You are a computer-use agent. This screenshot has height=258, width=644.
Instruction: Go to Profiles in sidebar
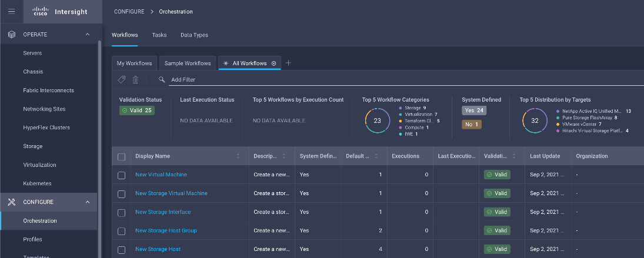pyautogui.click(x=32, y=239)
